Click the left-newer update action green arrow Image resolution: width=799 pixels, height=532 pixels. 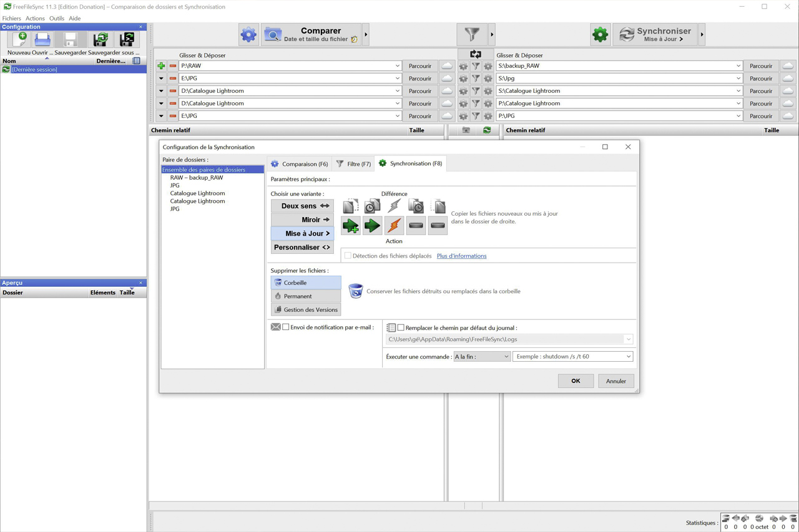[x=373, y=226]
